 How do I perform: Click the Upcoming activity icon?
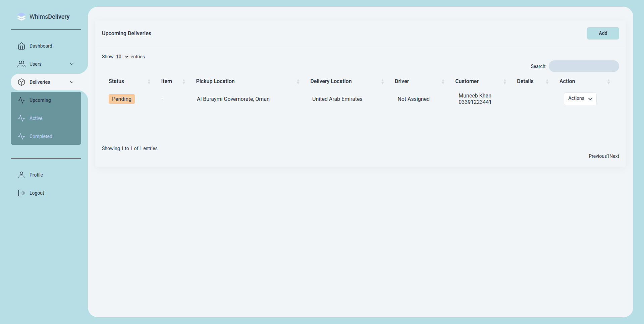21,100
